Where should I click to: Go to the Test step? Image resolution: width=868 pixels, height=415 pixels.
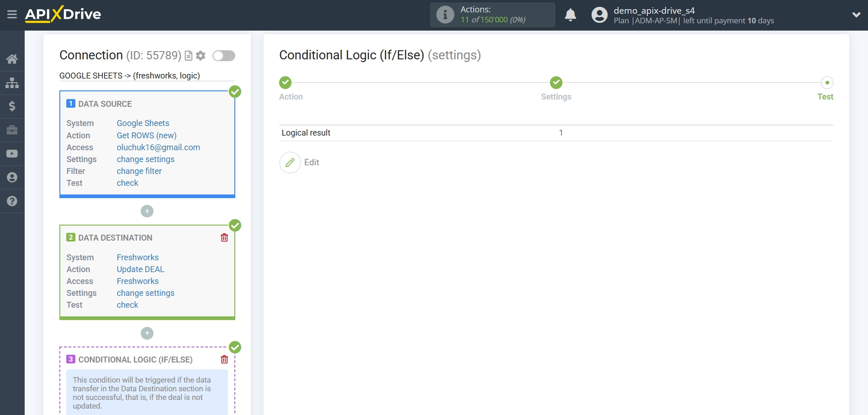(x=827, y=83)
